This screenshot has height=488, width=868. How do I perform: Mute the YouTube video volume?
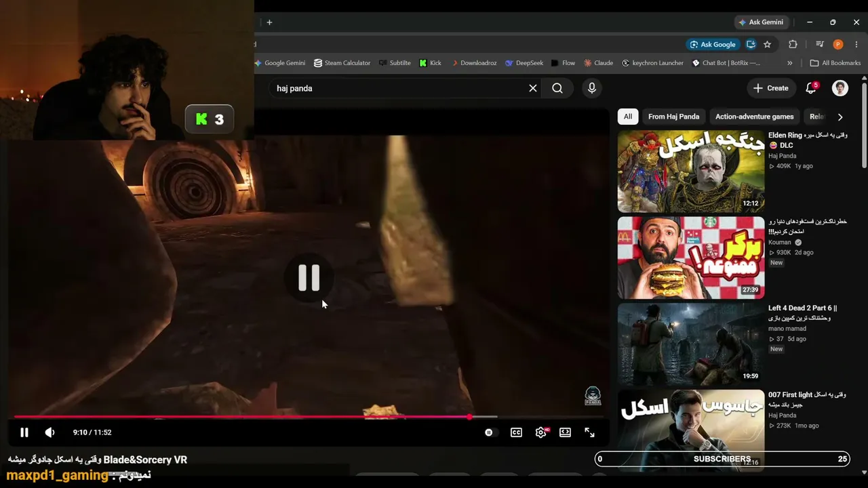pyautogui.click(x=50, y=432)
